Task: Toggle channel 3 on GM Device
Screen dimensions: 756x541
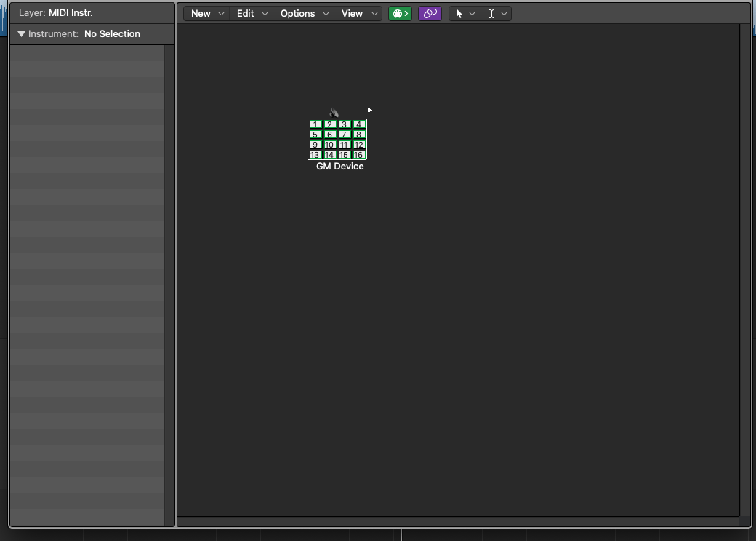Action: [345, 124]
